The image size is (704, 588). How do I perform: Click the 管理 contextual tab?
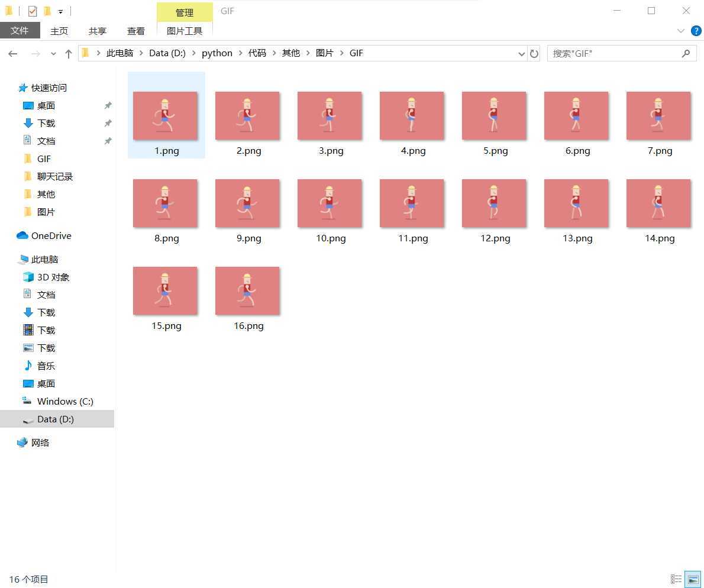coord(185,12)
